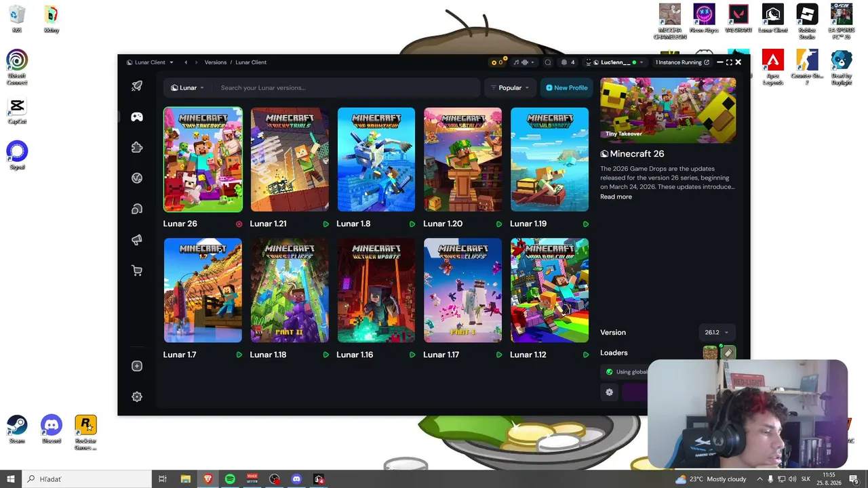868x488 pixels.
Task: Open Brave browser from the taskbar
Action: (x=208, y=479)
